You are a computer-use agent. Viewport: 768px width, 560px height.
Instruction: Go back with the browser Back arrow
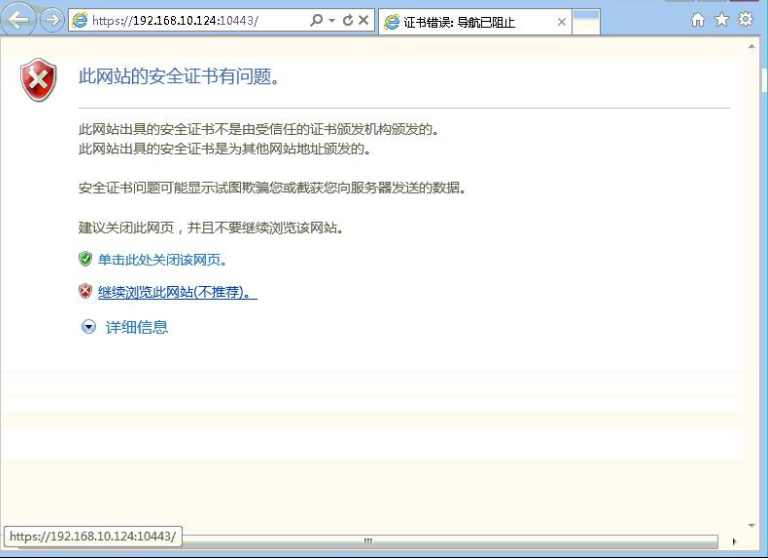click(x=18, y=20)
